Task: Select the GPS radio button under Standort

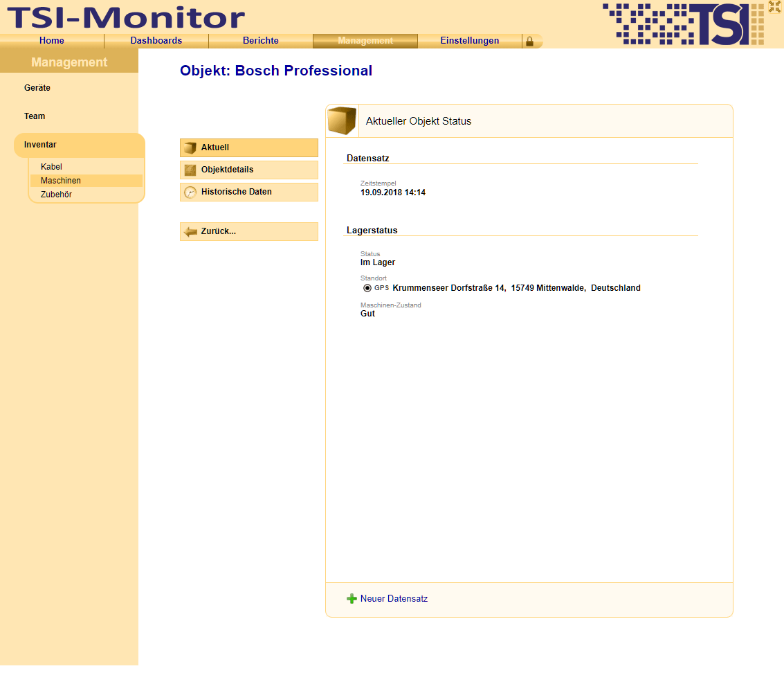Action: [367, 288]
